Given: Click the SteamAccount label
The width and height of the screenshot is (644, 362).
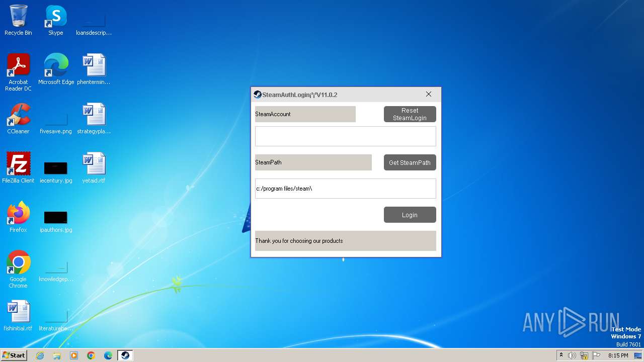Looking at the screenshot, I should [305, 114].
